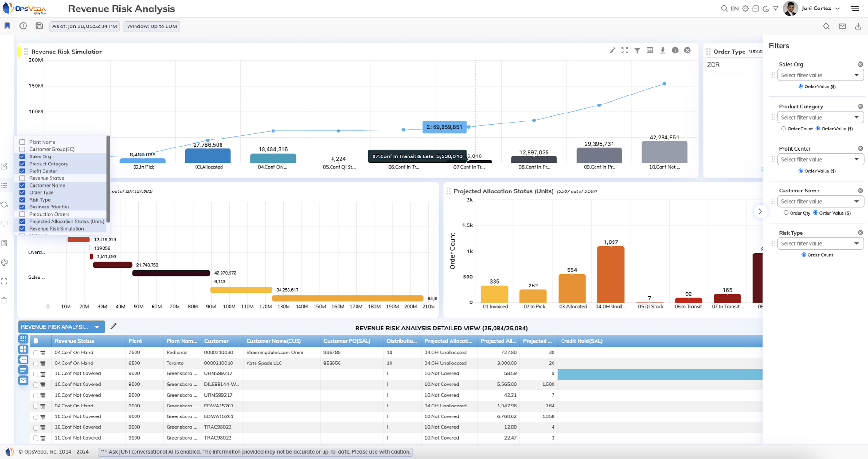Open settings gear in the top header
Viewport: 868px width, 459px height.
[745, 9]
